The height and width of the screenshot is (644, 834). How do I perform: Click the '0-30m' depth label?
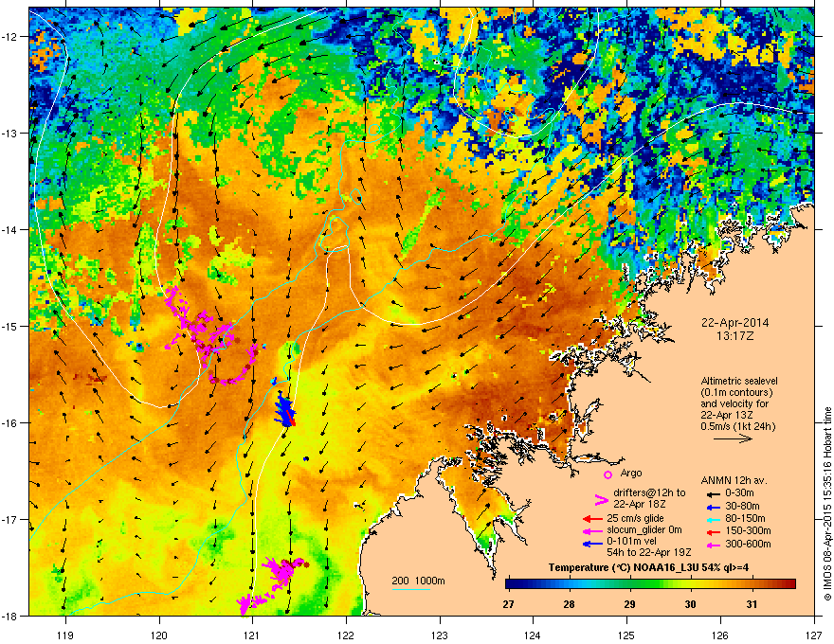(x=739, y=493)
